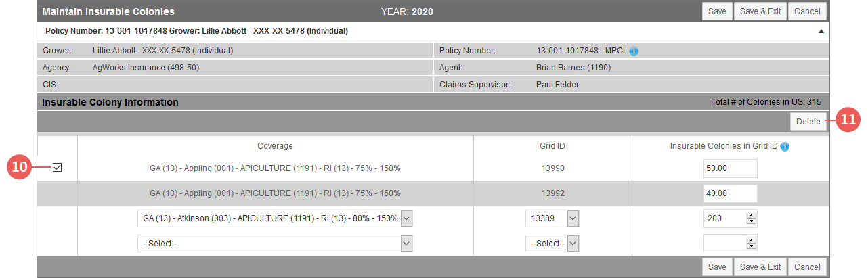Click the bottom Save & Exit button
The image size is (868, 278).
coord(760,267)
